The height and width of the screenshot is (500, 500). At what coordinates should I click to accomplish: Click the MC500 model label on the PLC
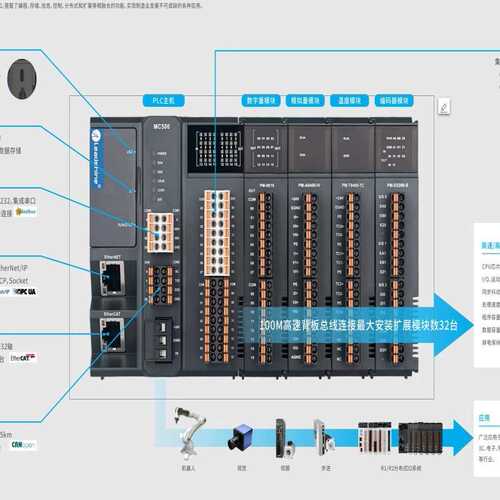pyautogui.click(x=162, y=126)
